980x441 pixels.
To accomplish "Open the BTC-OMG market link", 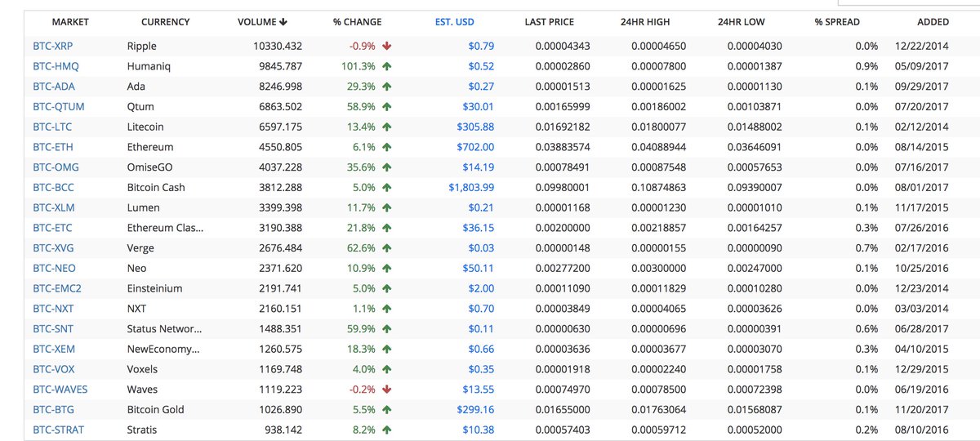I will click(x=56, y=167).
